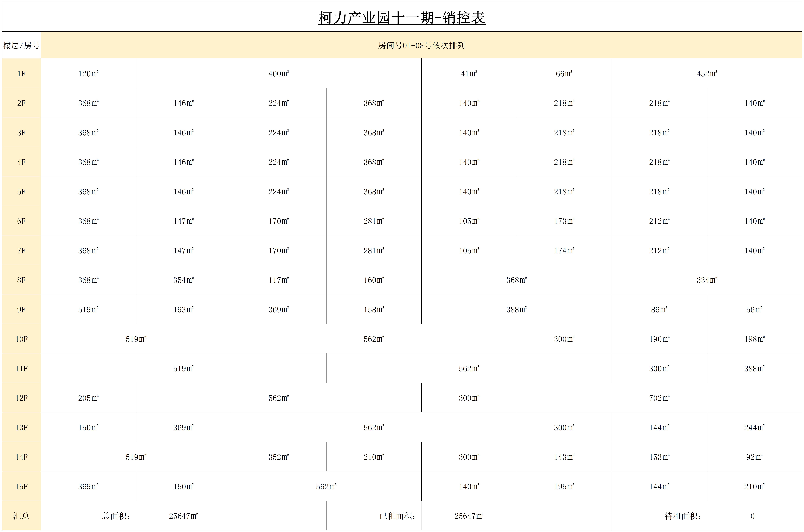Select the 66㎡ cell on 1F
The height and width of the screenshot is (532, 804).
click(564, 73)
